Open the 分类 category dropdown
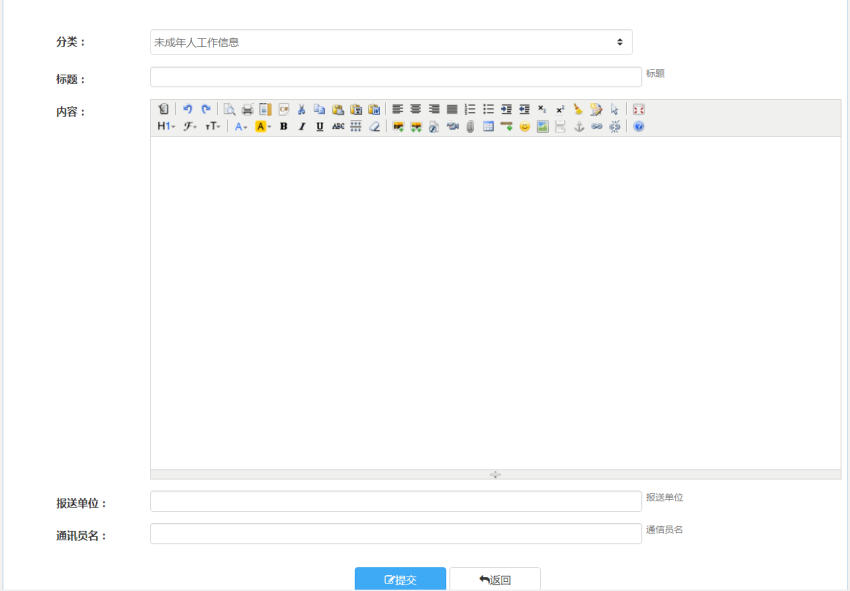The image size is (850, 591). [391, 42]
